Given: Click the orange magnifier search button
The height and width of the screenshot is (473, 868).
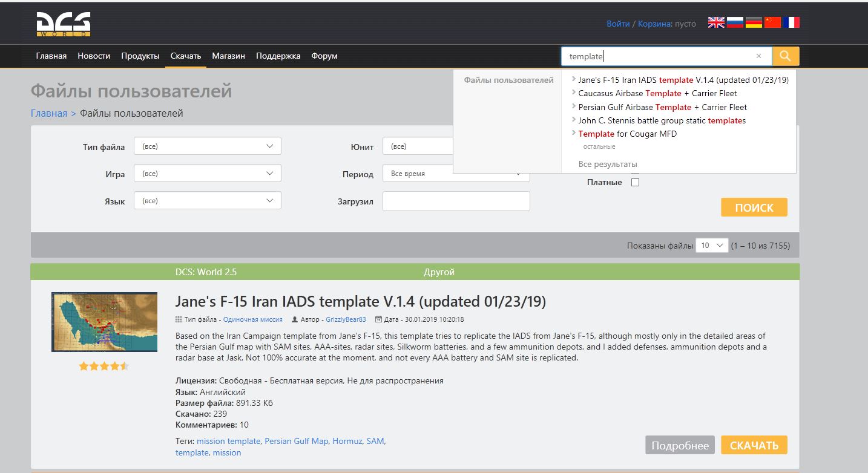Looking at the screenshot, I should 786,56.
